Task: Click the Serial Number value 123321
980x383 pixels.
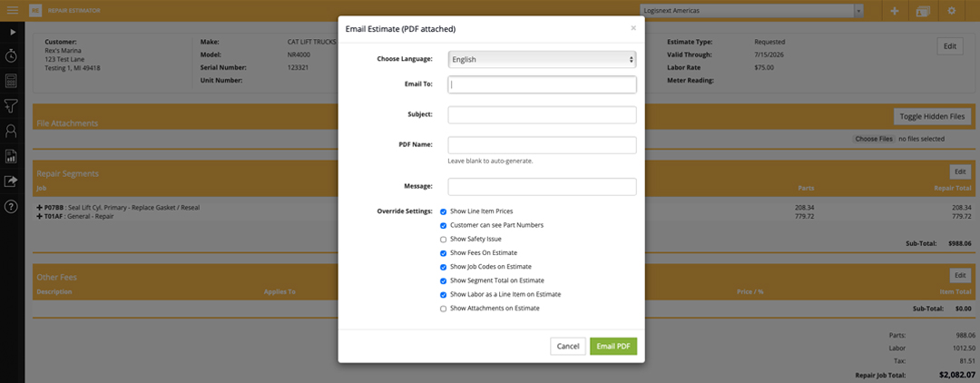Action: 299,67
